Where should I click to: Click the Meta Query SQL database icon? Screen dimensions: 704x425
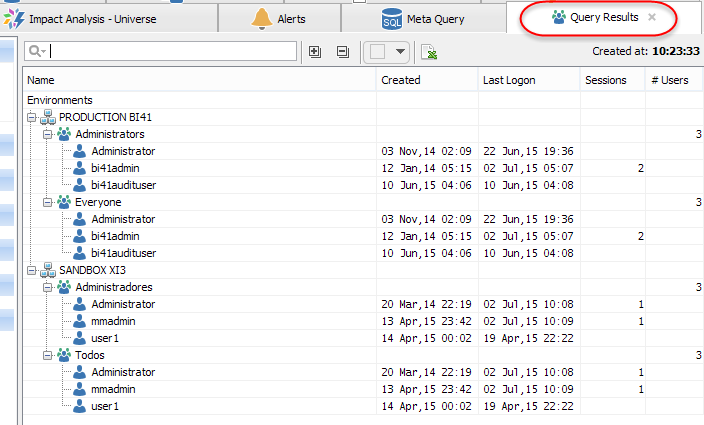tap(392, 19)
